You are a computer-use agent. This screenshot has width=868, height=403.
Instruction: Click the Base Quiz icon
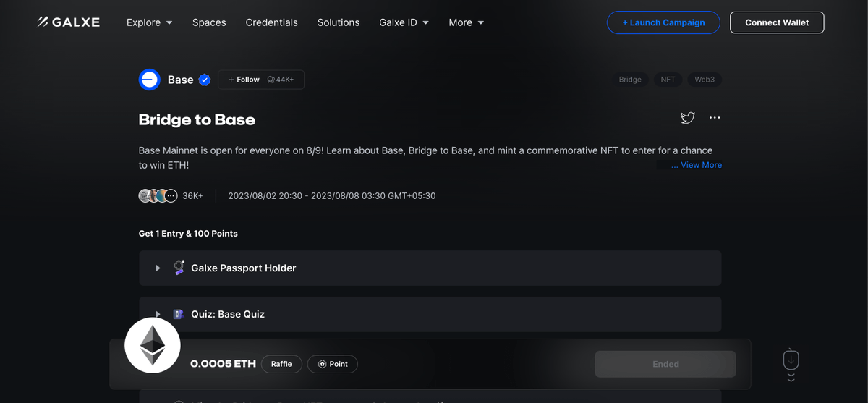[179, 314]
